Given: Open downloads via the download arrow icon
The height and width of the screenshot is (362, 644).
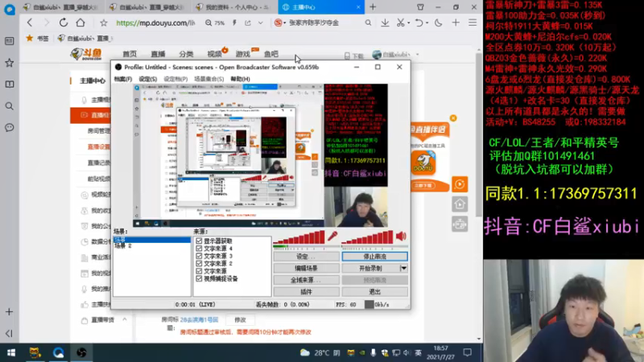Looking at the screenshot, I should coord(385,23).
